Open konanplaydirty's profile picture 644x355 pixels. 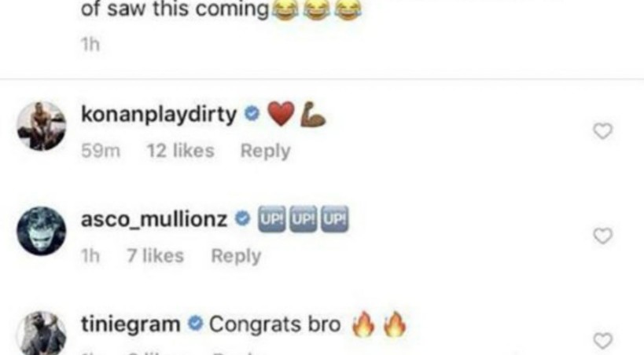[42, 126]
